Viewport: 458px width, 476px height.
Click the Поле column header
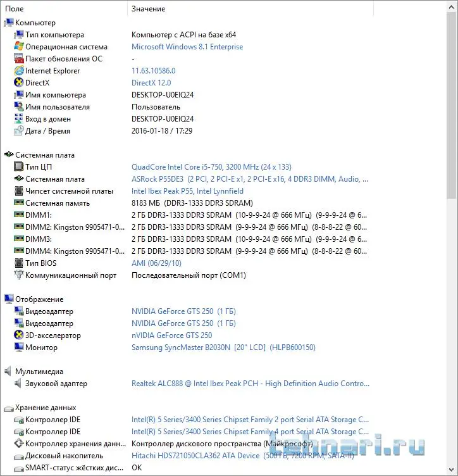[x=64, y=9]
